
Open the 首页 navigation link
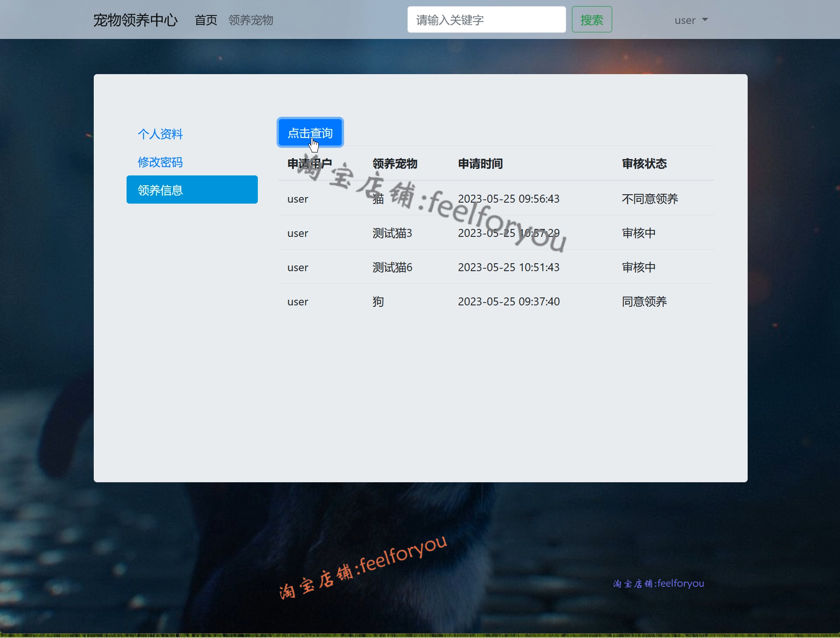tap(206, 20)
